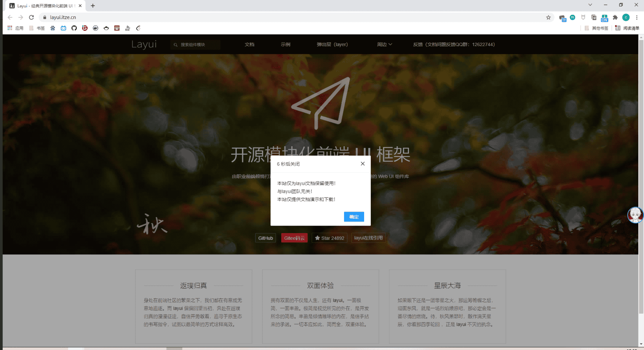
Task: Toggle the extension showing ON badge
Action: (x=604, y=18)
